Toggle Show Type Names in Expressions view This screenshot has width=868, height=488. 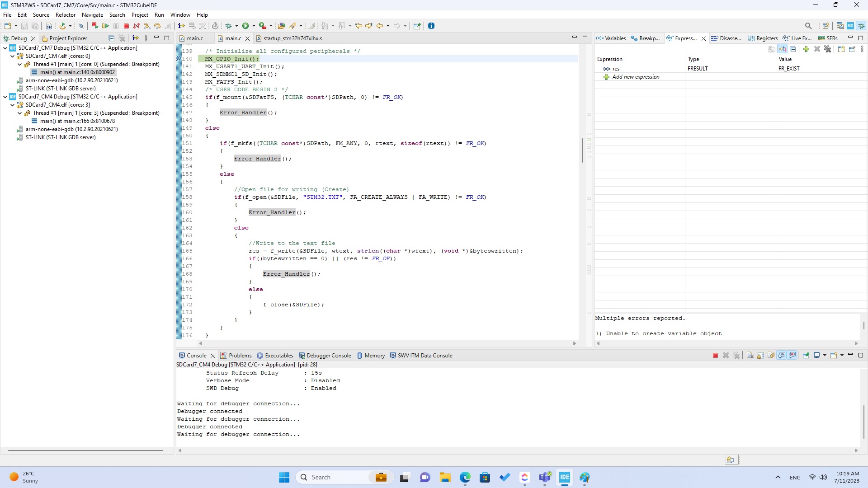pyautogui.click(x=782, y=49)
